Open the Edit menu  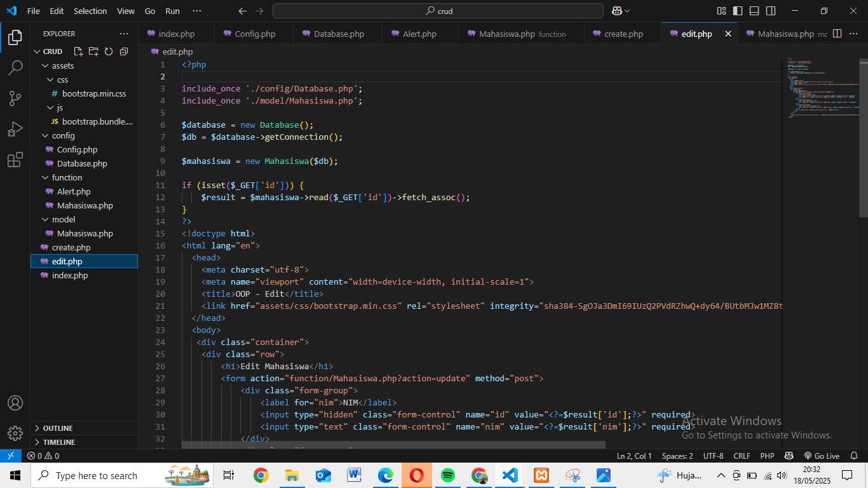56,11
